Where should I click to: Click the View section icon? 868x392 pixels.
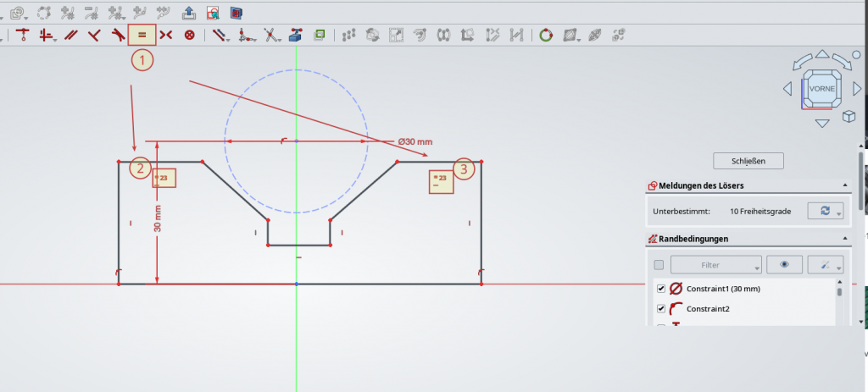pos(213,13)
